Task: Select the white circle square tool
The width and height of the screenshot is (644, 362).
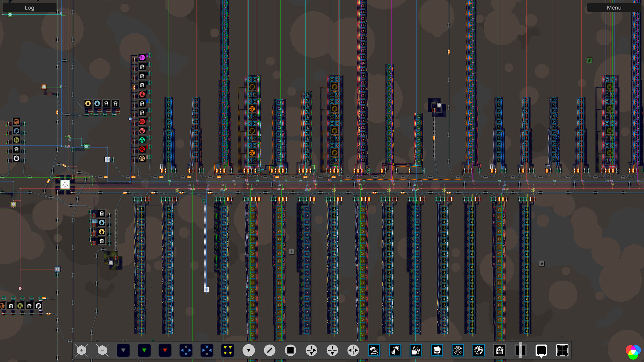Action: (x=290, y=351)
